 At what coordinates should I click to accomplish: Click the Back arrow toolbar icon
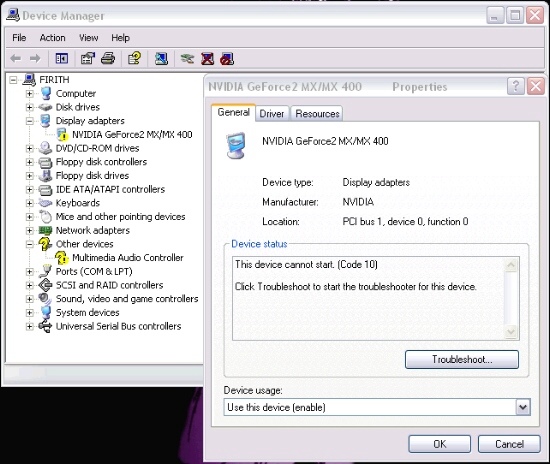click(16, 58)
